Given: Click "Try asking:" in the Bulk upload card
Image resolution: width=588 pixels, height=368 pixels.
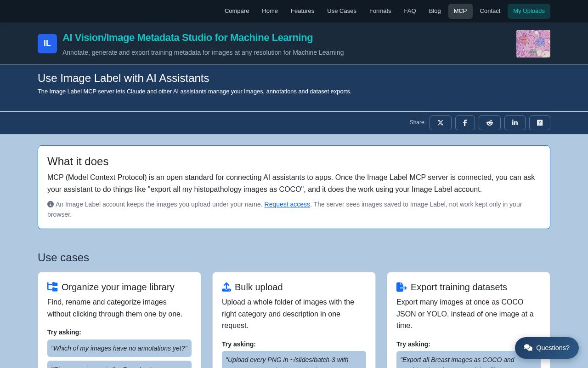Looking at the screenshot, I should coord(239,344).
